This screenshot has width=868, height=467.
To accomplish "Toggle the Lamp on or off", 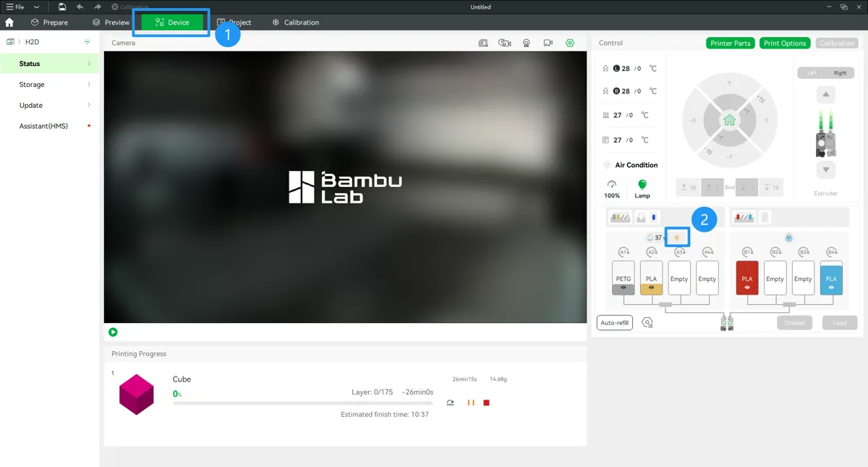I will 642,189.
